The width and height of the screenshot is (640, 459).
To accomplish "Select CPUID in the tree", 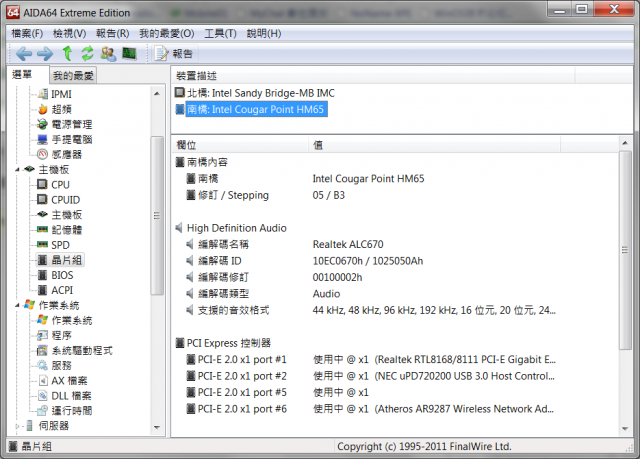I will point(65,200).
